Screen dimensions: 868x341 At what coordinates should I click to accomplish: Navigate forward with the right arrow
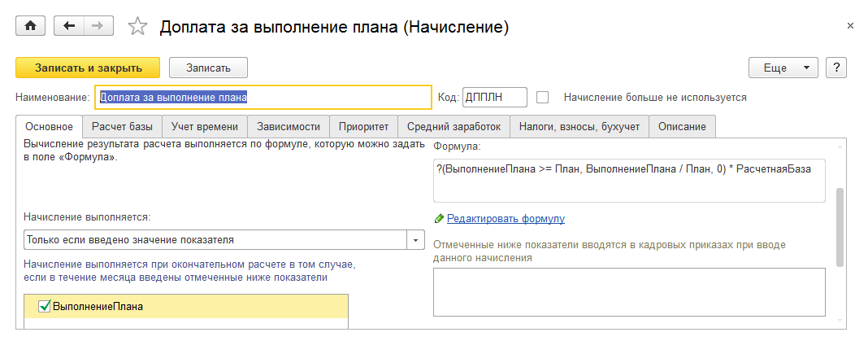(x=98, y=26)
